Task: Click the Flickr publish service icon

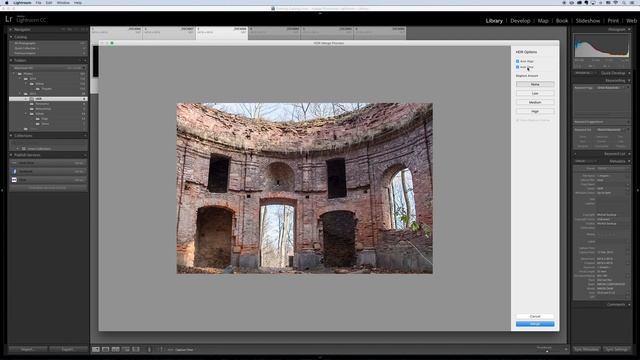Action: (x=14, y=180)
